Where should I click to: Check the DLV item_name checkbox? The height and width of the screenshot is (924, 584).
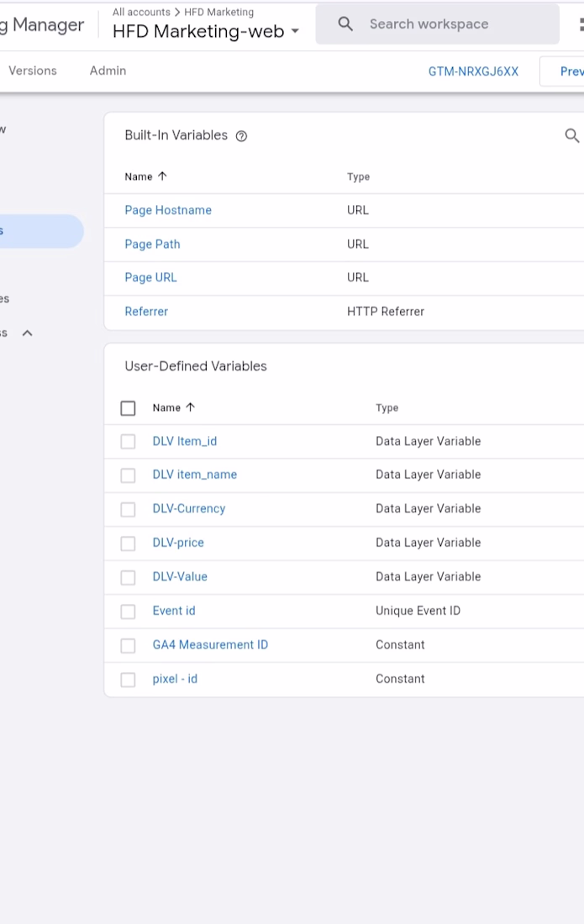[128, 475]
